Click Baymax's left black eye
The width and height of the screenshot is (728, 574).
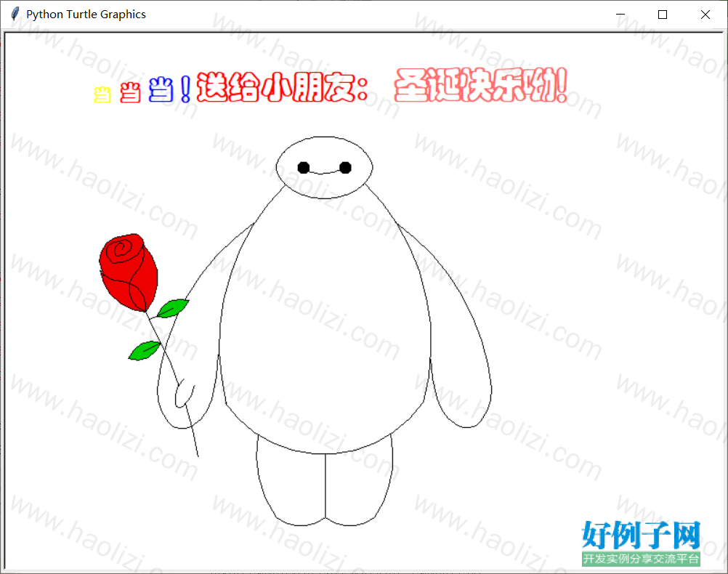pyautogui.click(x=304, y=168)
